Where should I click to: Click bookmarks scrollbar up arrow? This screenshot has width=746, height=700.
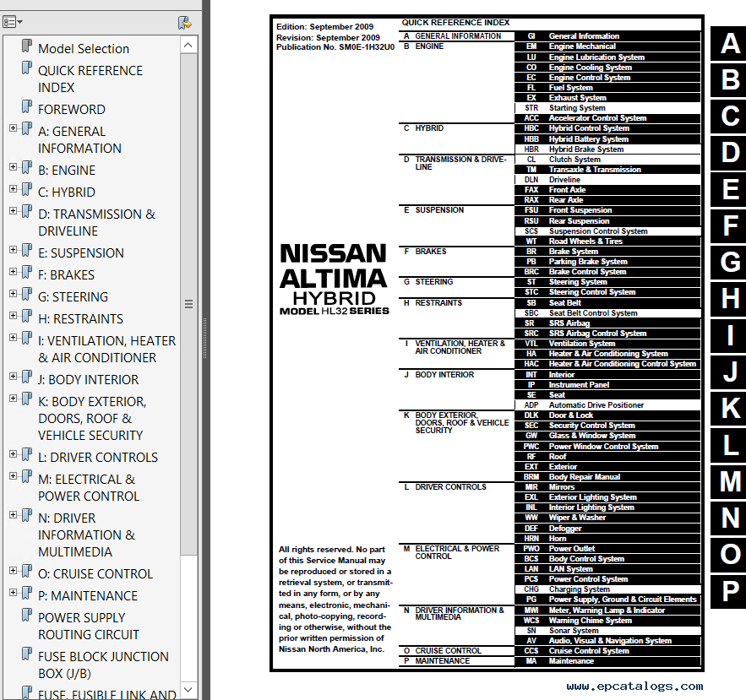tap(188, 45)
